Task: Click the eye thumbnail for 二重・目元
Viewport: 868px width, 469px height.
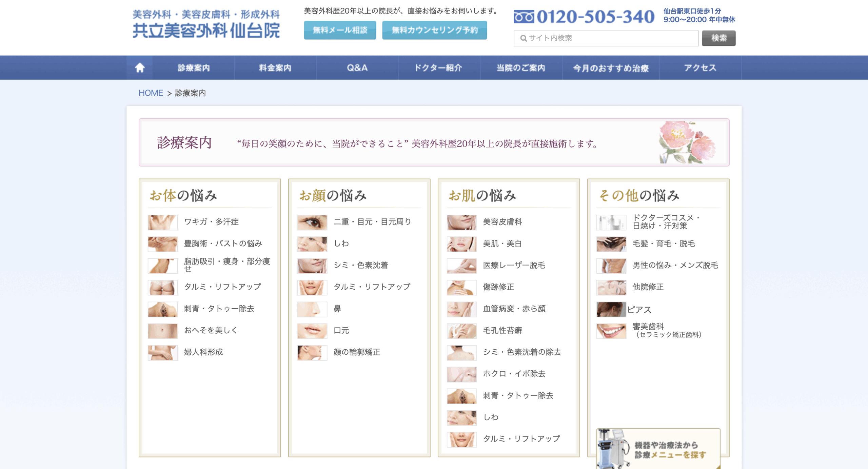Action: point(312,222)
